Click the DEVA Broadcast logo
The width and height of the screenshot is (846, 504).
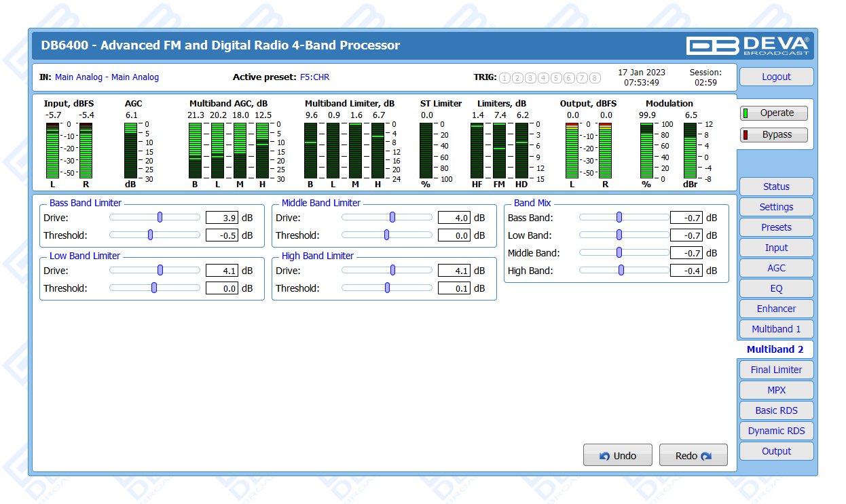pyautogui.click(x=748, y=45)
